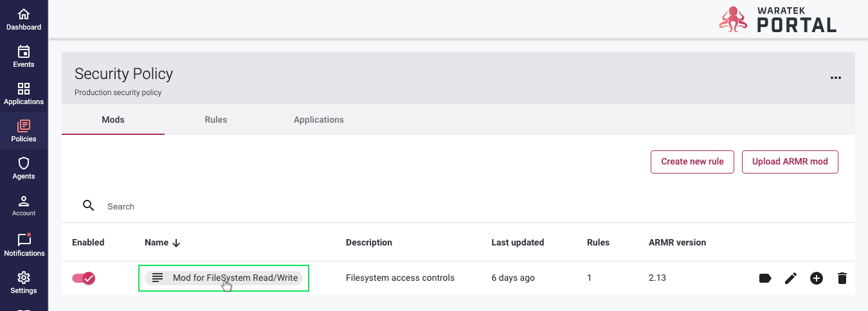Viewport: 868px width, 311px height.
Task: Delete the mod with the trash icon
Action: coord(842,278)
